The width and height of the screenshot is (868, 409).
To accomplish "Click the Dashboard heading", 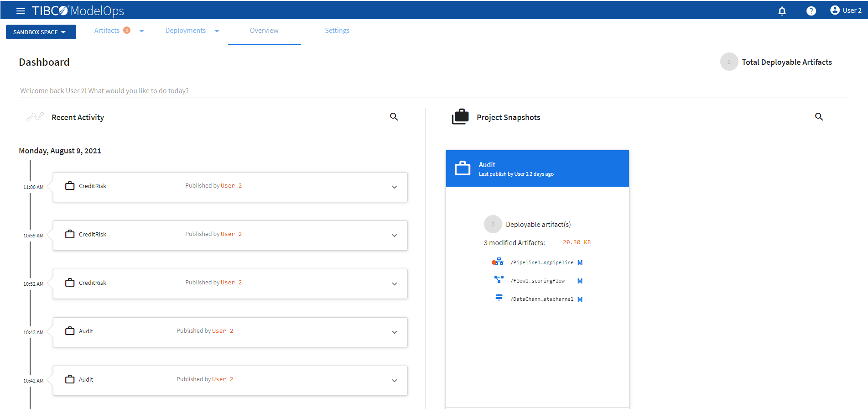I will (44, 62).
